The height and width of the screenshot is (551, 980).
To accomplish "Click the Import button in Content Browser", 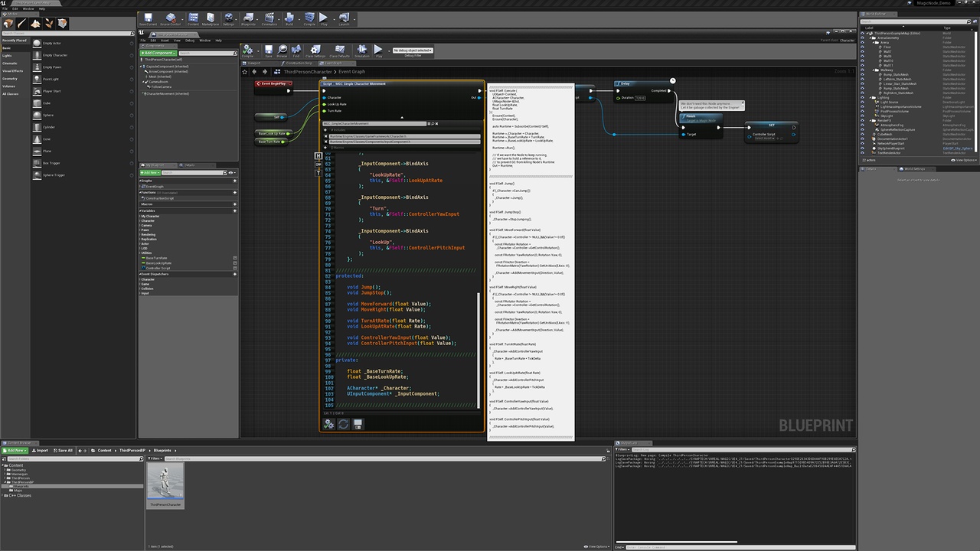I will point(41,450).
